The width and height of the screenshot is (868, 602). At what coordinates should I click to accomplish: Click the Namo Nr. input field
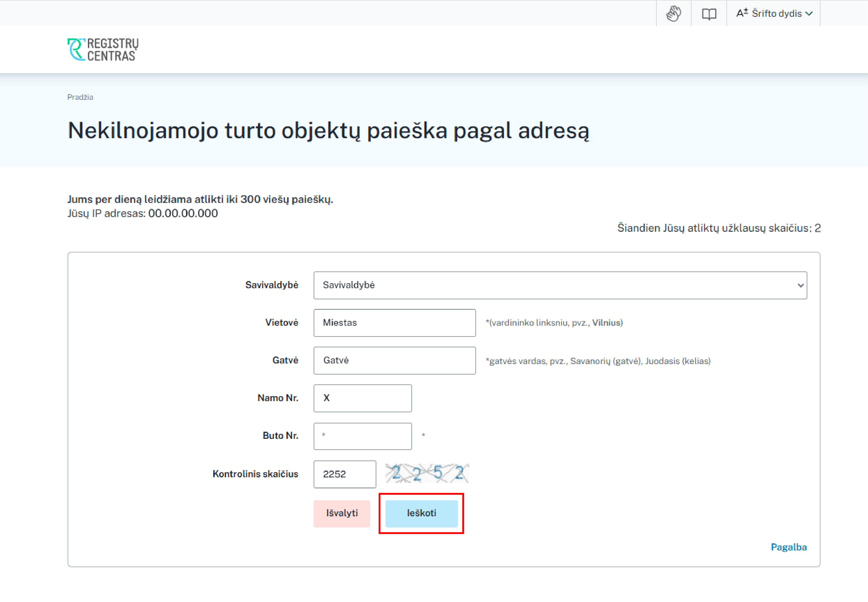coord(363,398)
